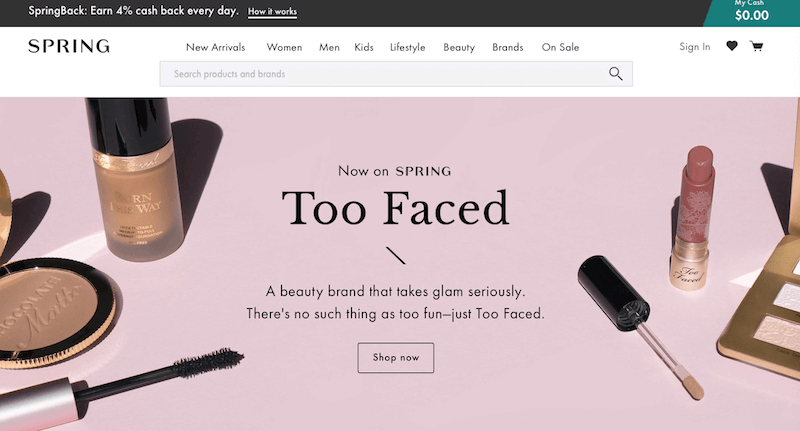Open the Kids category
Image resolution: width=800 pixels, height=431 pixels.
point(364,47)
